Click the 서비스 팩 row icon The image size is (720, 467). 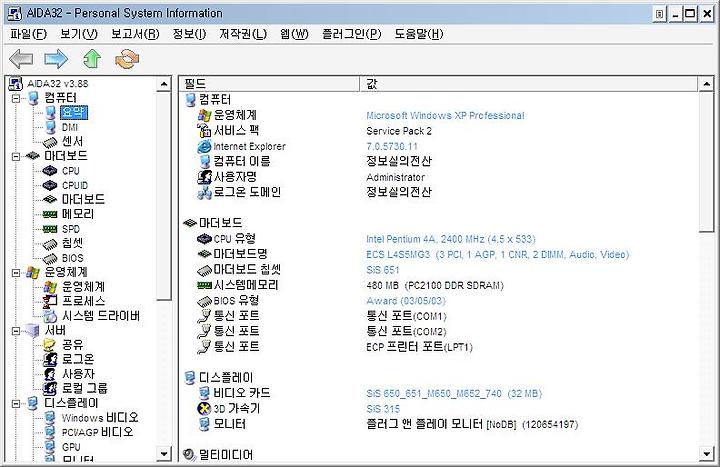click(204, 131)
